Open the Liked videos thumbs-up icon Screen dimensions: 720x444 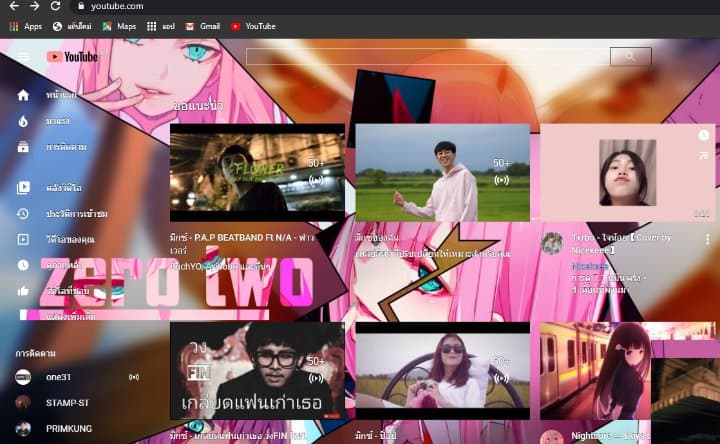coord(23,291)
